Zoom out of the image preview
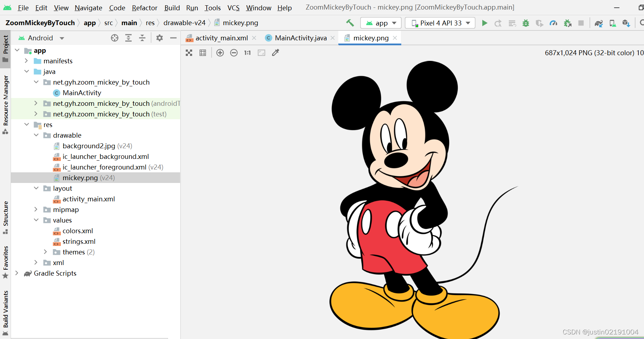Viewport: 644px width, 339px height. (x=234, y=53)
